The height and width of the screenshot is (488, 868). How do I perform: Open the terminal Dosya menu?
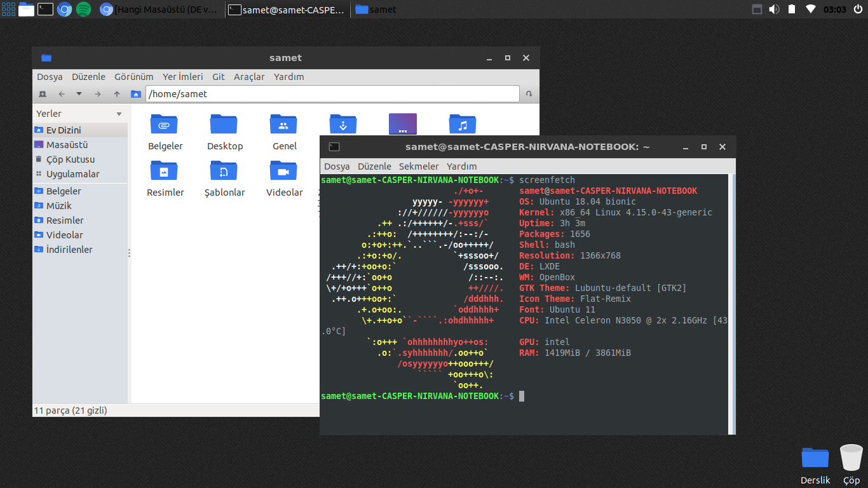(x=337, y=166)
